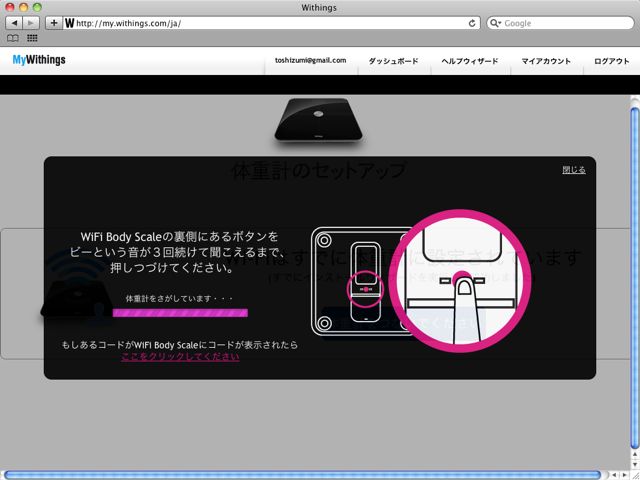Open the ヘルプウィザード tab

[470, 61]
